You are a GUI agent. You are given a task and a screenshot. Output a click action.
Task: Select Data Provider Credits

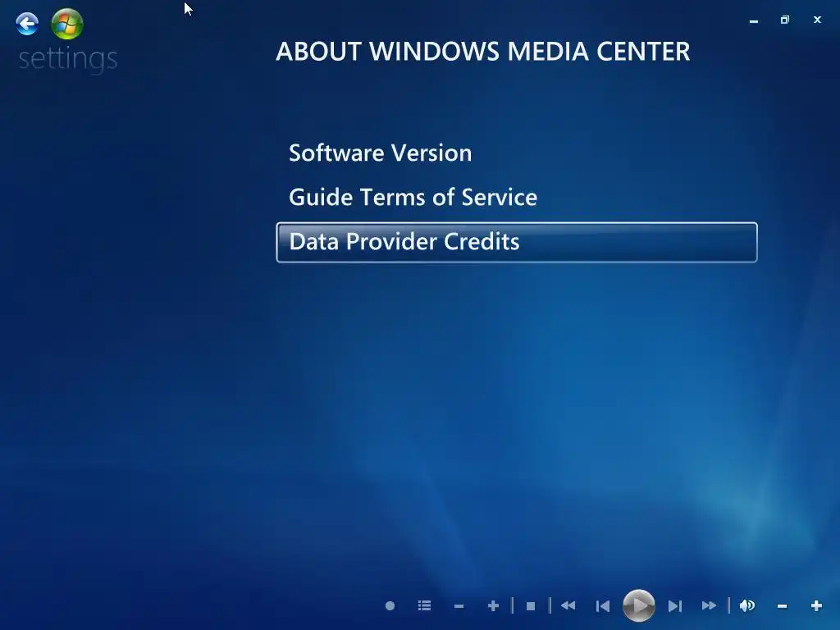517,242
